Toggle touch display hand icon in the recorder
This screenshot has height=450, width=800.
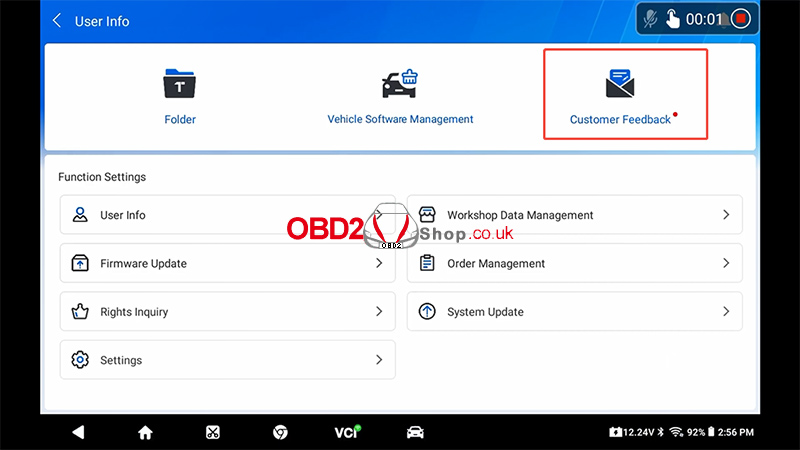coord(673,19)
